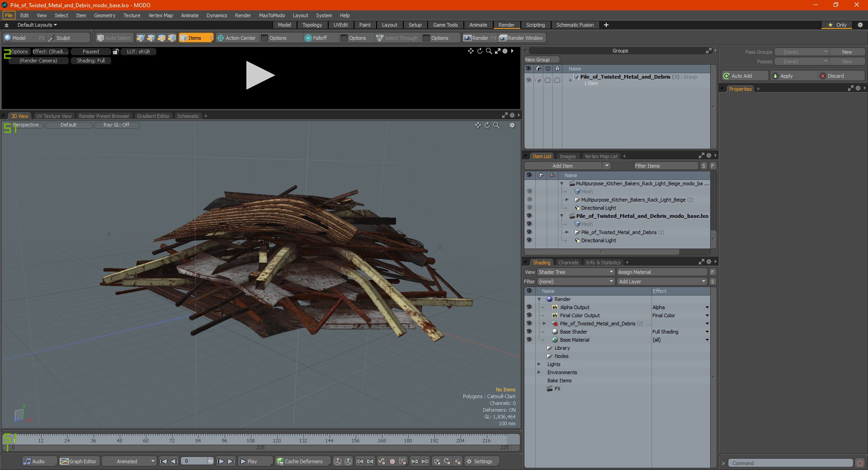Open the Action Center tool
Image resolution: width=868 pixels, height=470 pixels.
click(x=236, y=38)
